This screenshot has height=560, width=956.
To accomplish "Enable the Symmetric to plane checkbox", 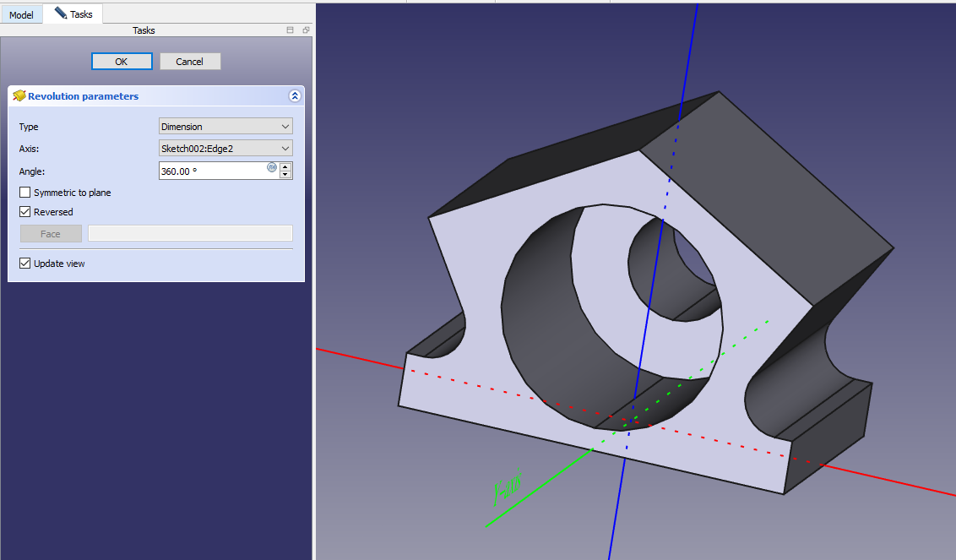I will point(25,193).
